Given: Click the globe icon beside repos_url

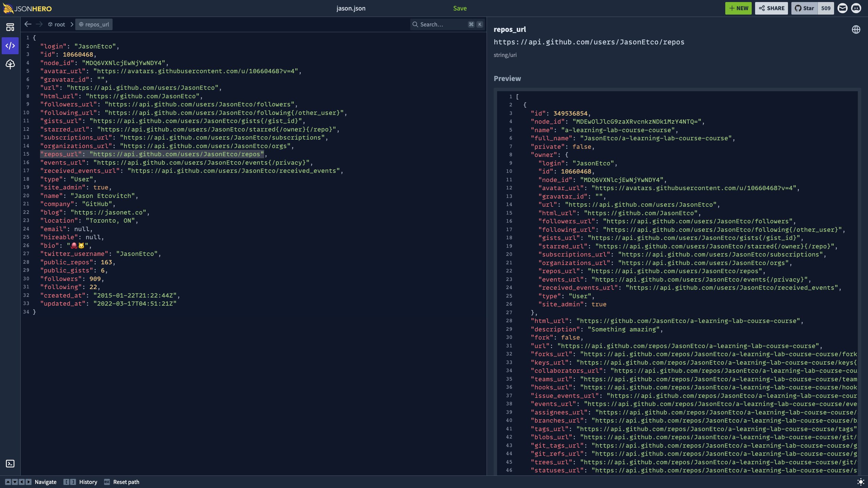Looking at the screenshot, I should coord(856,29).
